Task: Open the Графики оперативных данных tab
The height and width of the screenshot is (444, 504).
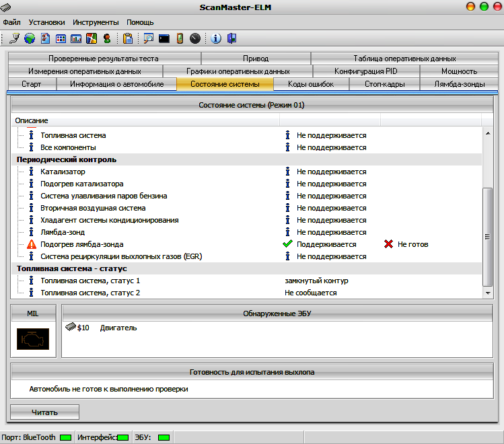Action: click(x=238, y=71)
